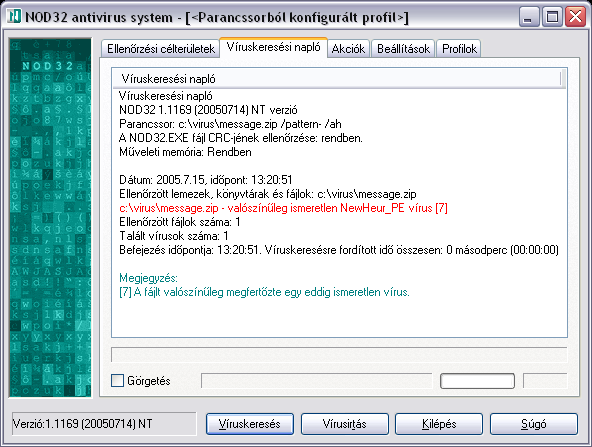Viewport: 592px width, 447px height.
Task: Select the '[7] A fájlt valószínűleg megfertőzte' note
Action: (x=264, y=292)
